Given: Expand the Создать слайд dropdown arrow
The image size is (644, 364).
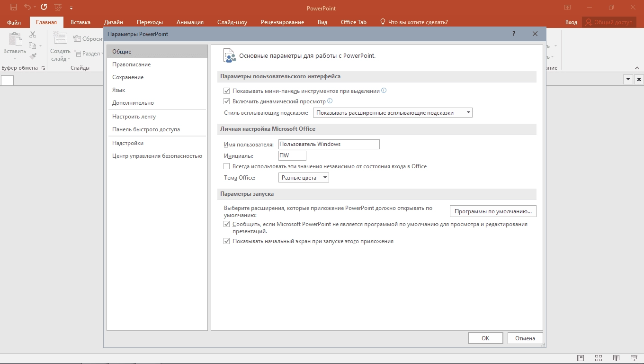Looking at the screenshot, I should 69,59.
